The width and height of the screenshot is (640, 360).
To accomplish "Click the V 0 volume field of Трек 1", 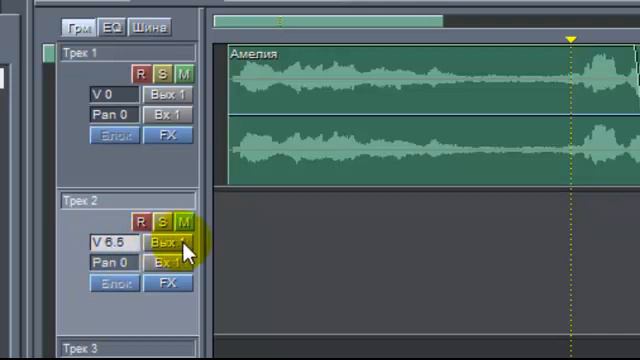I will point(114,95).
